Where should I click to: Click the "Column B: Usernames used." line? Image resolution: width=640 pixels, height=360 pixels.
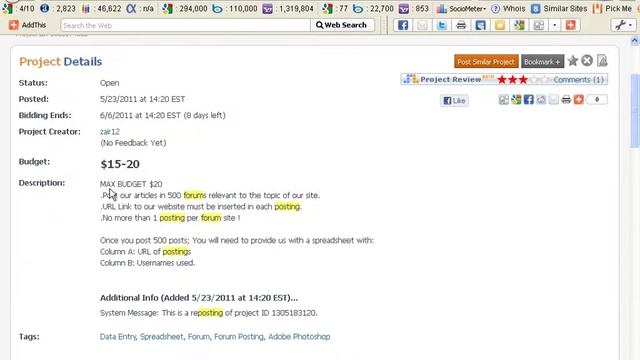[x=147, y=263]
